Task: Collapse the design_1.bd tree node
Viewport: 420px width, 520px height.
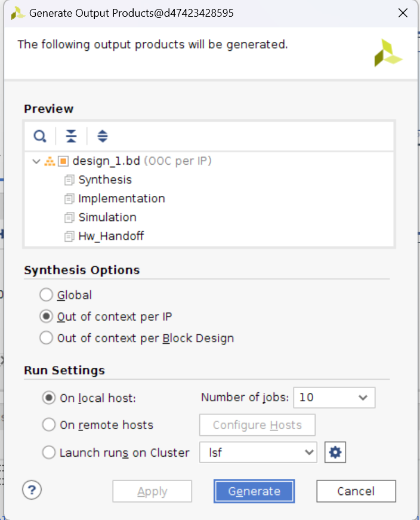Action: [36, 161]
